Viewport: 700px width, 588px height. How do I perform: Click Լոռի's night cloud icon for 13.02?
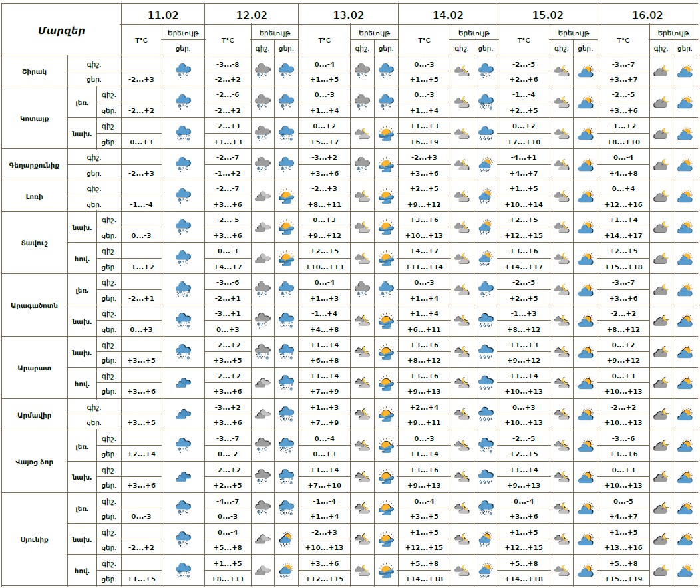(x=363, y=196)
